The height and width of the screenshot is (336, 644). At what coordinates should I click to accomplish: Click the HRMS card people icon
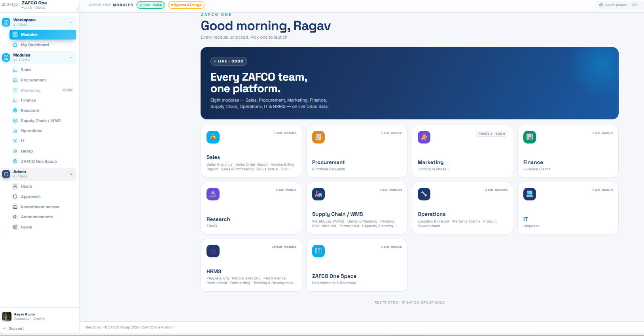[x=213, y=251]
